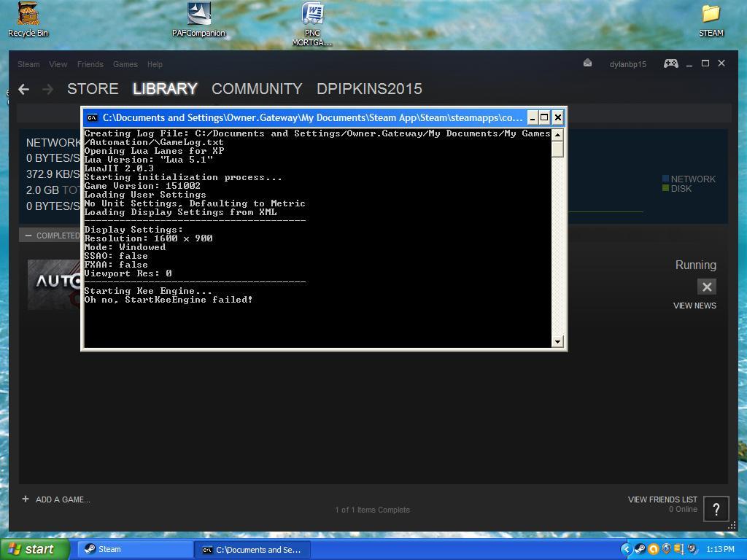Switch to the COMMUNITY tab
Image resolution: width=747 pixels, height=560 pixels.
click(x=257, y=89)
